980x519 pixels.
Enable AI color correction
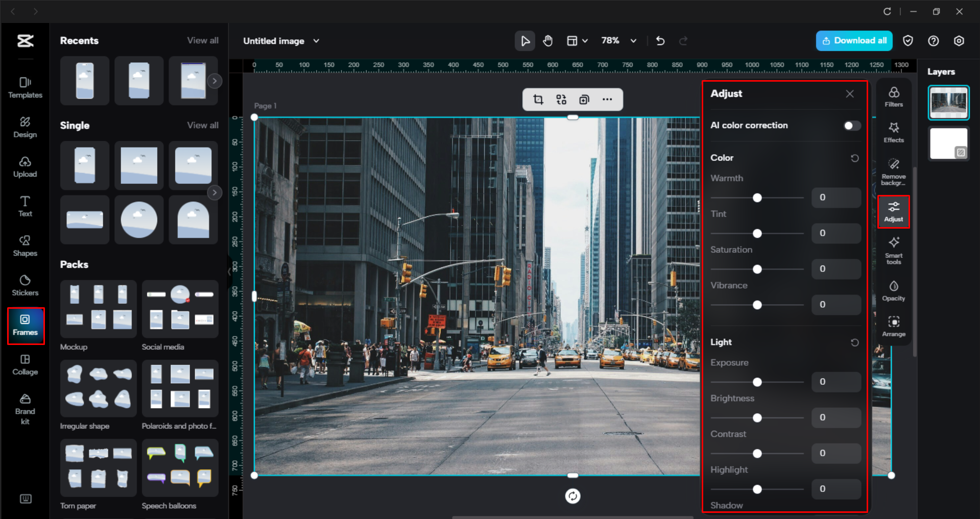point(850,126)
